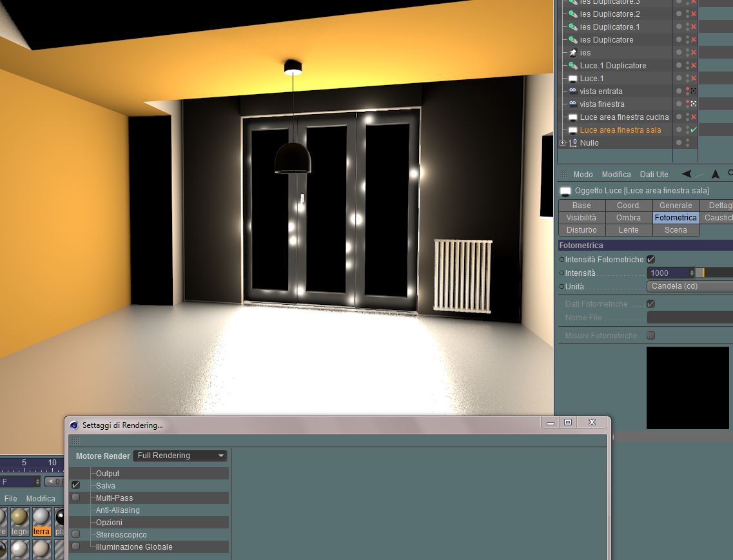733x560 pixels.
Task: Open the Motore Render dropdown
Action: tap(180, 456)
